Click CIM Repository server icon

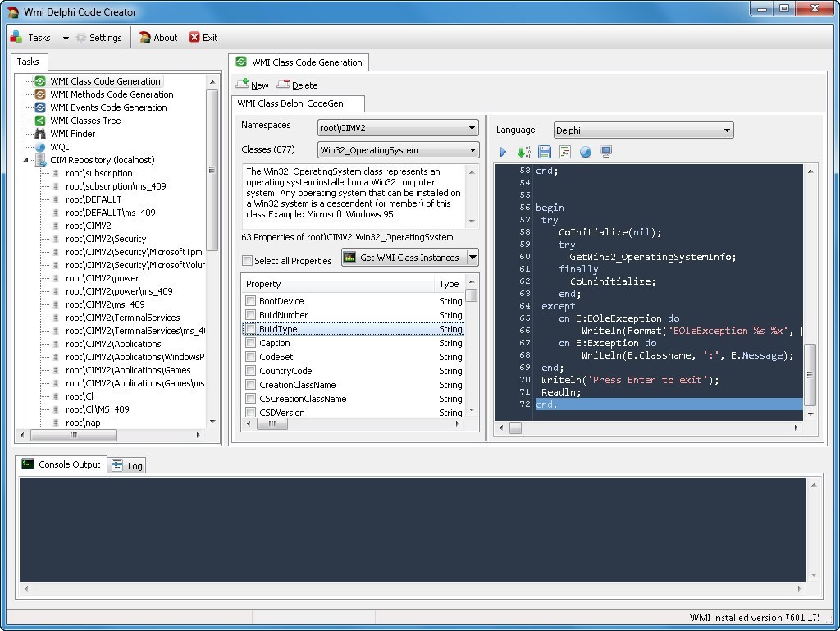40,160
